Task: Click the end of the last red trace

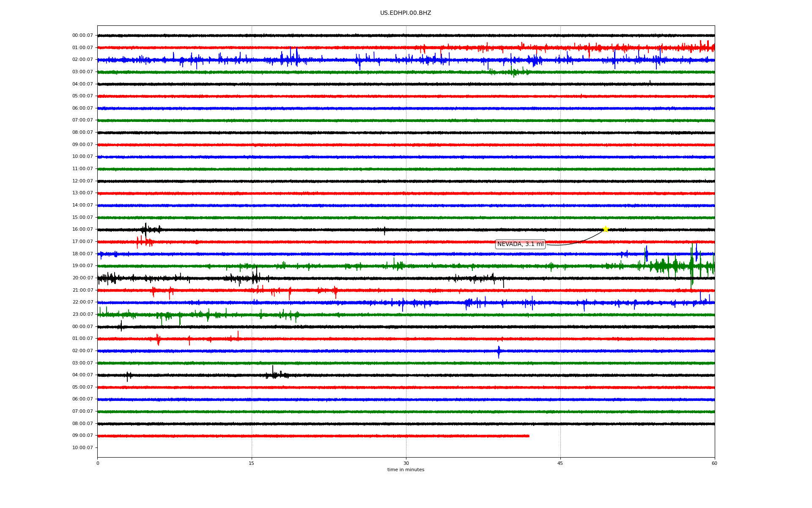Action: (x=529, y=436)
